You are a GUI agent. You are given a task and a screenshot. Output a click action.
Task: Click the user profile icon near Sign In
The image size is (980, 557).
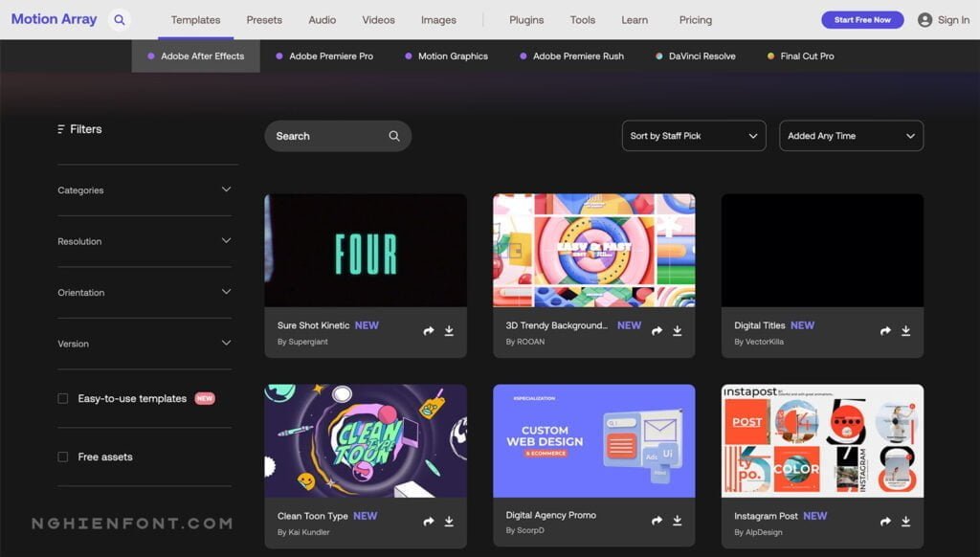click(x=924, y=20)
